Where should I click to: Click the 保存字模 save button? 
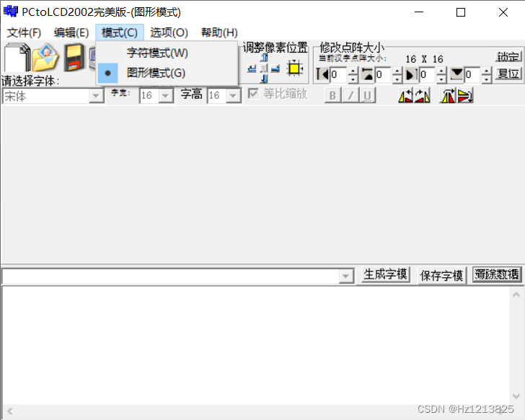441,276
